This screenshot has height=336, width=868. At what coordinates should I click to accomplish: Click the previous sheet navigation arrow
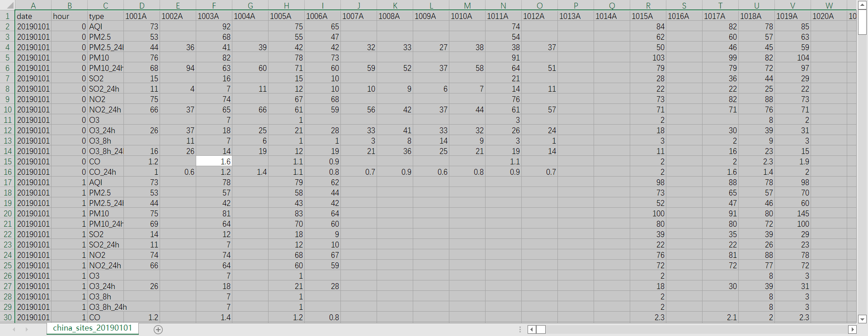pos(14,329)
